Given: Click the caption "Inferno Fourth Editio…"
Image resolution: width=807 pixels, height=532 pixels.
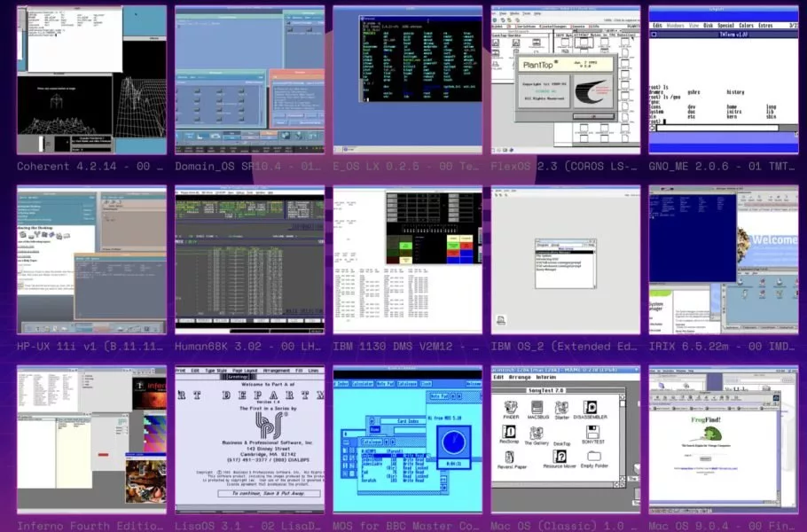Looking at the screenshot, I should (90, 526).
